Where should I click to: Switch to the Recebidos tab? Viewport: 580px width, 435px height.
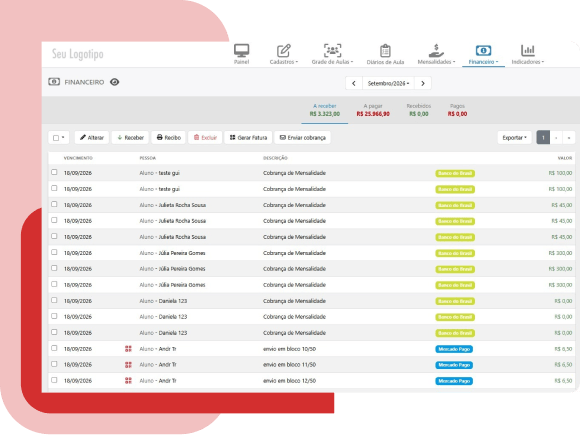[x=419, y=110]
